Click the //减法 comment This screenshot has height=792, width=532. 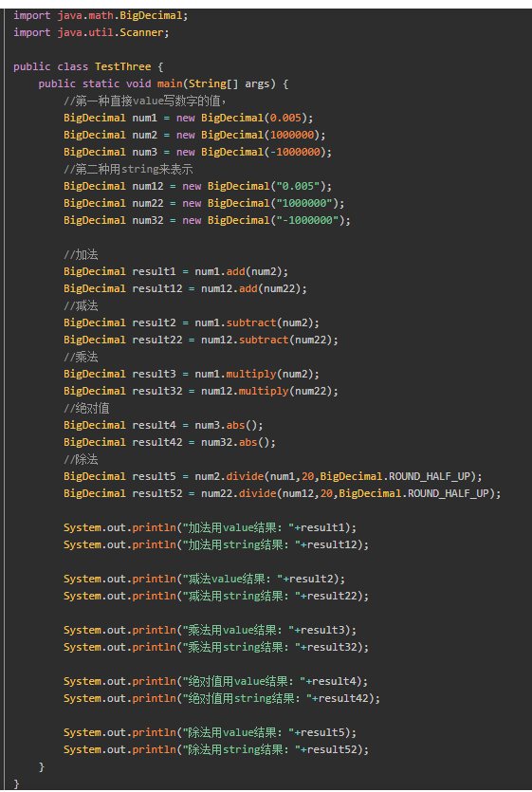[x=81, y=305]
